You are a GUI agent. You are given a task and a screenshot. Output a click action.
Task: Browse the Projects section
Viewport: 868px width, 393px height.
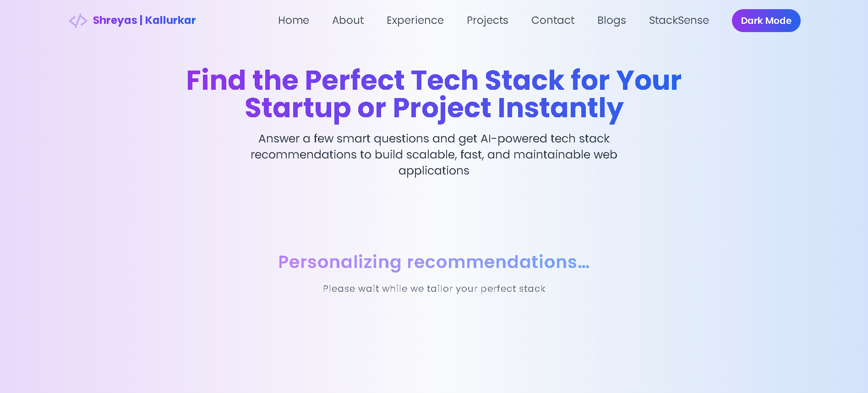[487, 20]
